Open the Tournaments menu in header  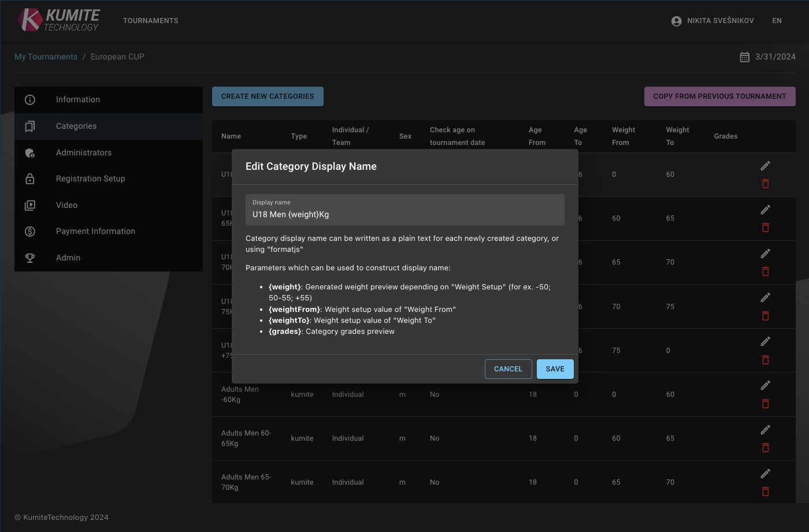[x=150, y=21]
